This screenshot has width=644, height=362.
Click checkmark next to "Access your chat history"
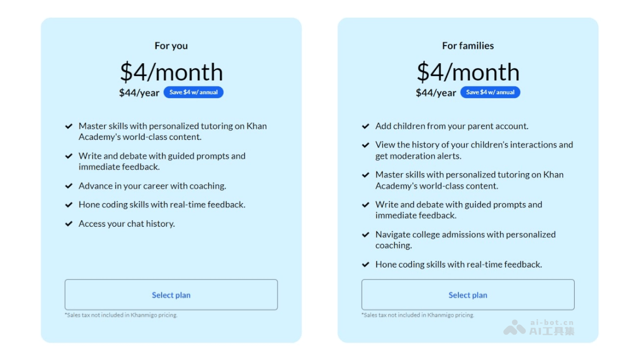[69, 224]
